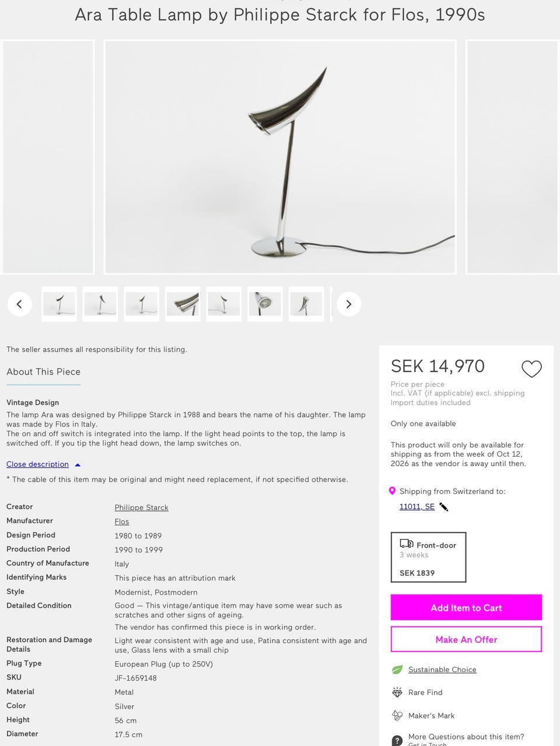560x746 pixels.
Task: Select the first lamp thumbnail
Action: pyautogui.click(x=59, y=304)
